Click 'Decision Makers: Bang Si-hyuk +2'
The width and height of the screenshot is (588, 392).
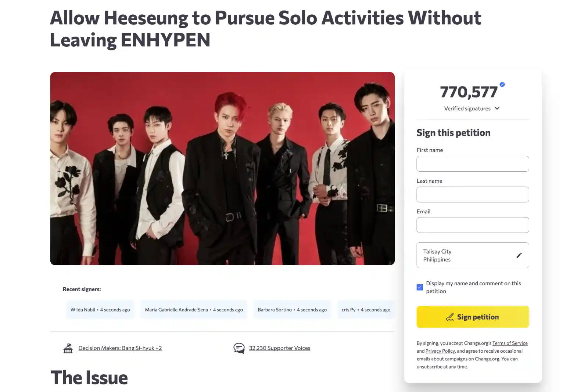coord(120,348)
